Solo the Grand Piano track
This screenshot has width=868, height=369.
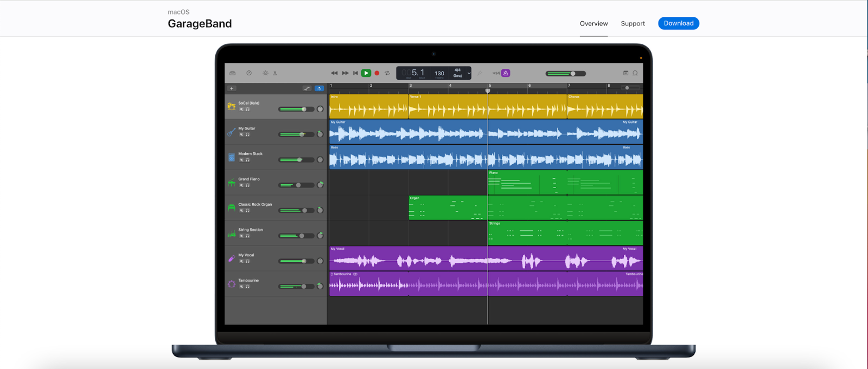(x=247, y=185)
